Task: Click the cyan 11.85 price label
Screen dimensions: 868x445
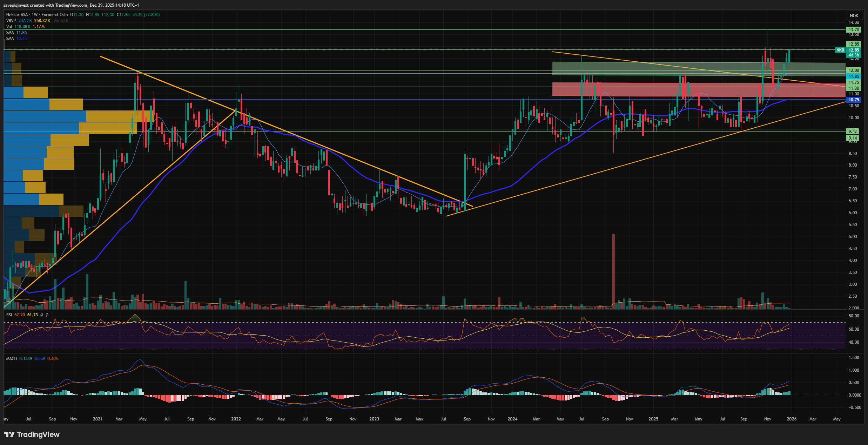Action: pyautogui.click(x=854, y=76)
